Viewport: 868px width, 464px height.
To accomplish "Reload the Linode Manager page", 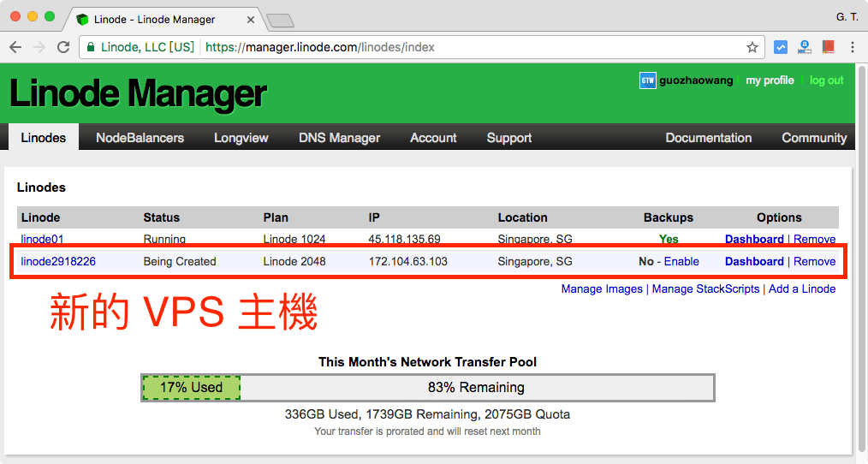I will (x=63, y=47).
